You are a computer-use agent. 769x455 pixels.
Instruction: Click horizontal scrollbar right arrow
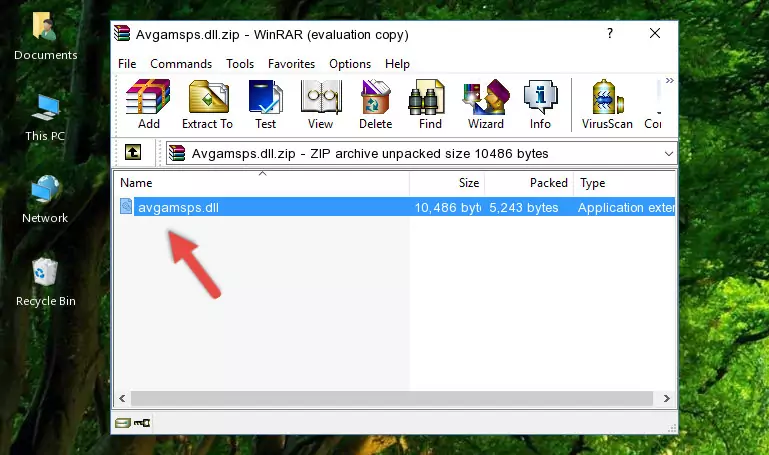(x=666, y=398)
